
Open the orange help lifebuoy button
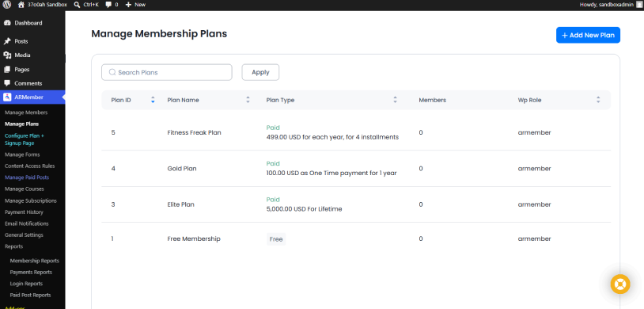tap(620, 284)
